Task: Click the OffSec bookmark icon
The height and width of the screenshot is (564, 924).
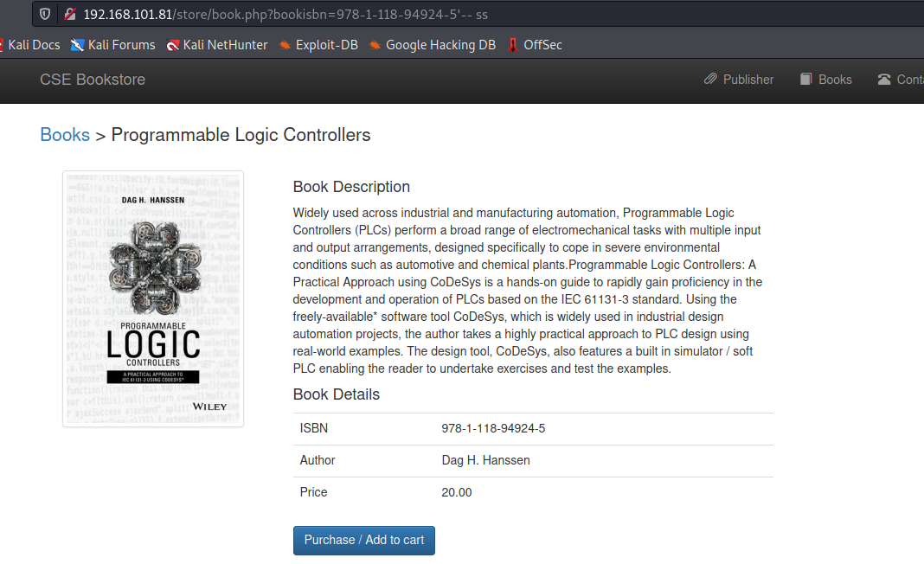Action: point(513,45)
